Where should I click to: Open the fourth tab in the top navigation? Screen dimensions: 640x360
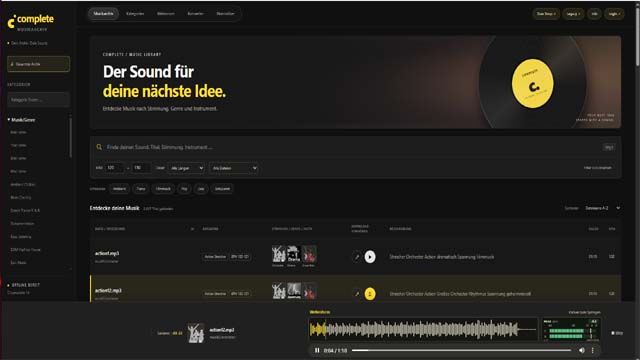click(x=196, y=13)
